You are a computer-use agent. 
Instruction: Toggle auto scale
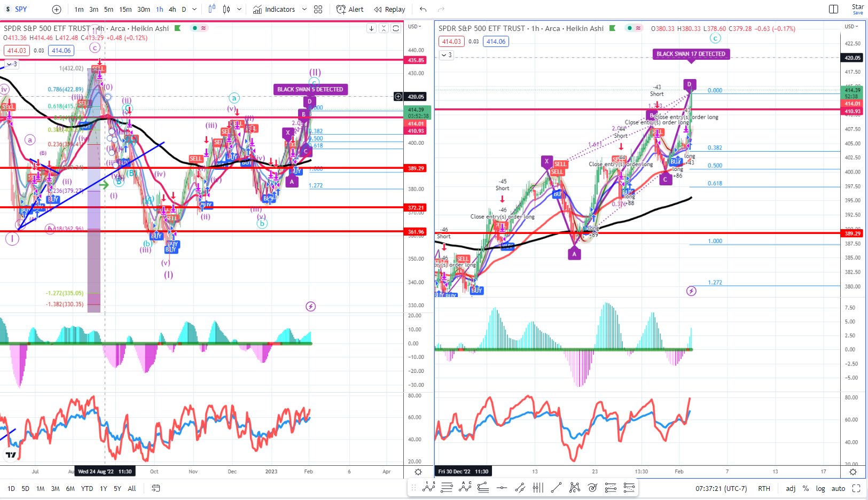pos(838,488)
